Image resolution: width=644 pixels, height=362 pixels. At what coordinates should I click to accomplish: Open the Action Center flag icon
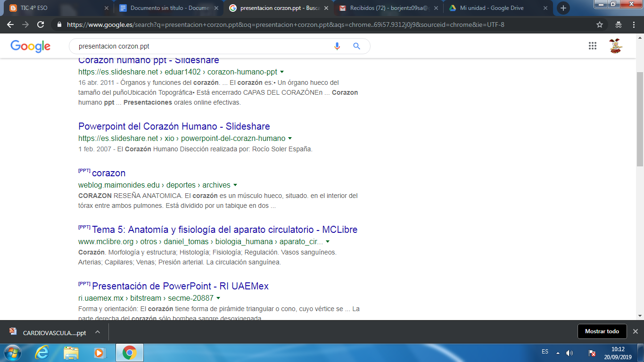coord(593,353)
